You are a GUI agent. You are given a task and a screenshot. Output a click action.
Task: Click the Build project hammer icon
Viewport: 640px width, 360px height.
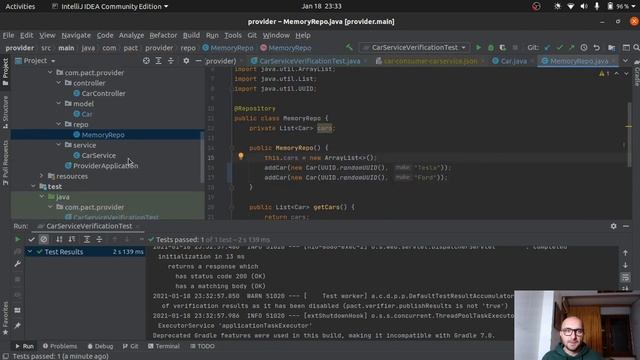(x=349, y=48)
